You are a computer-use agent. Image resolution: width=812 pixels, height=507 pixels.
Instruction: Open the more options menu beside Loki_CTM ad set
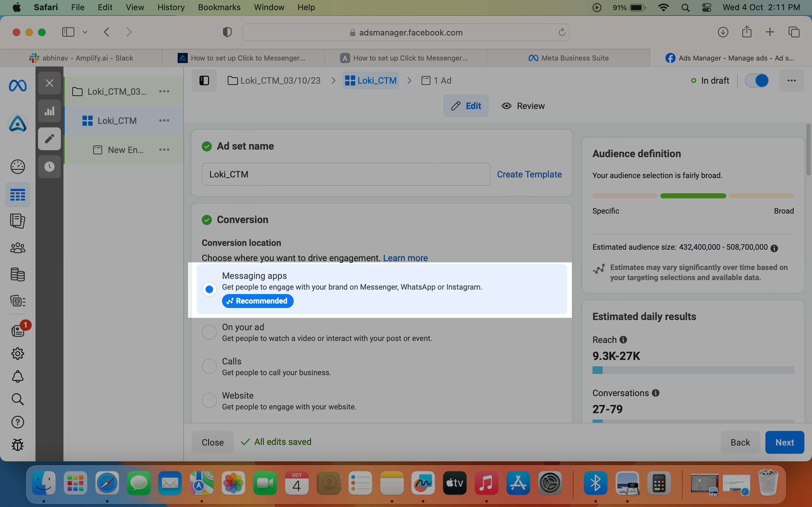[x=164, y=120]
